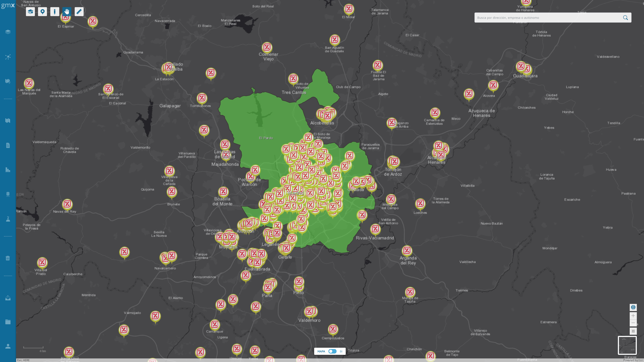Click the collapse arrows extent button
Screen dimensions: 644x362
633,331
